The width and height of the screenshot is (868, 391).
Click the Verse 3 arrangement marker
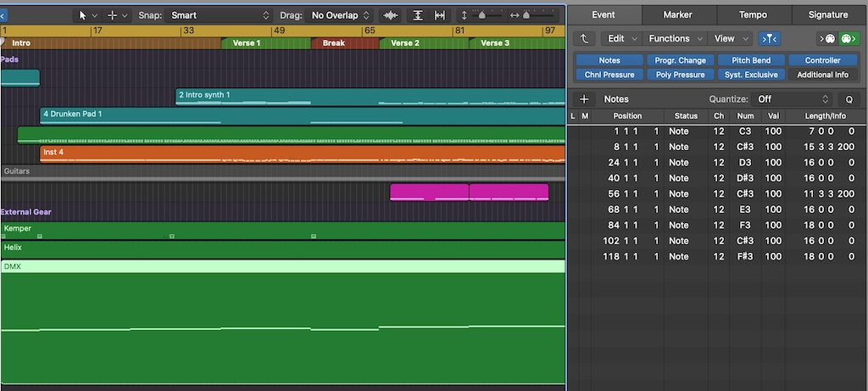point(517,43)
